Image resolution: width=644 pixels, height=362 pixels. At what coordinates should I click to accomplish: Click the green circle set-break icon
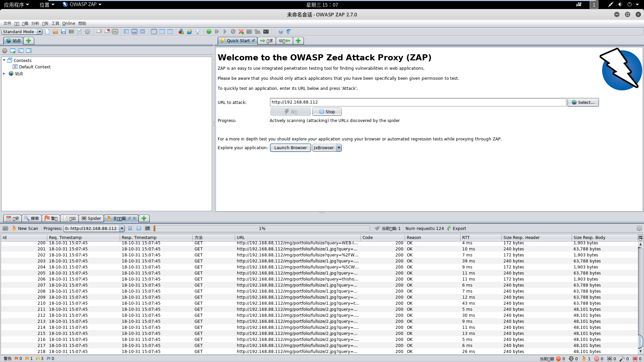209,32
